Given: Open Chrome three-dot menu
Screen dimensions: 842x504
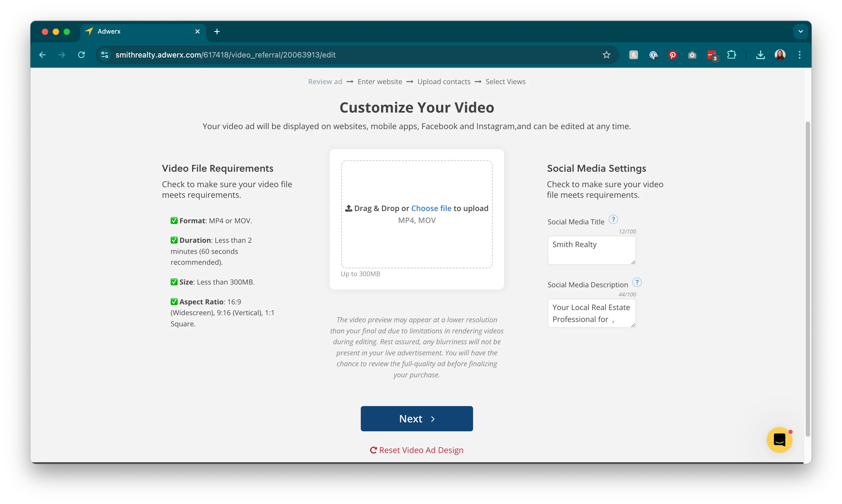Looking at the screenshot, I should coord(800,55).
